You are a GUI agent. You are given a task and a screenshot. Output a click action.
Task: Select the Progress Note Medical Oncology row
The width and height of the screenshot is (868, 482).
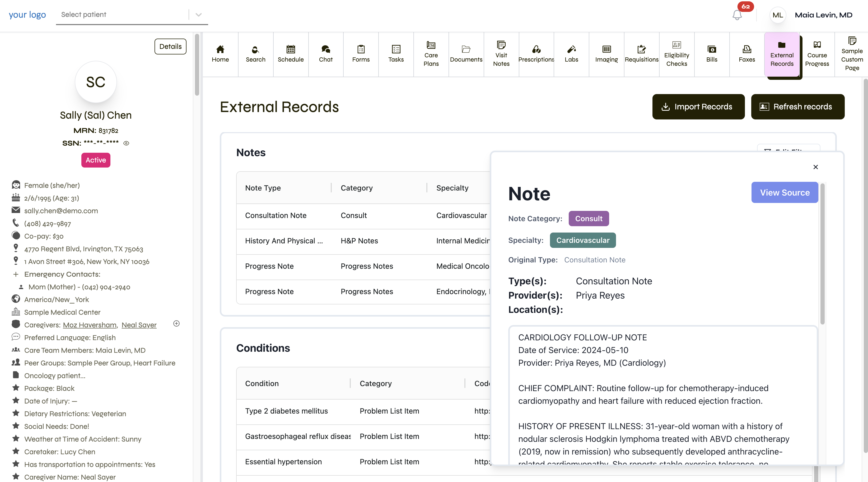[363, 266]
